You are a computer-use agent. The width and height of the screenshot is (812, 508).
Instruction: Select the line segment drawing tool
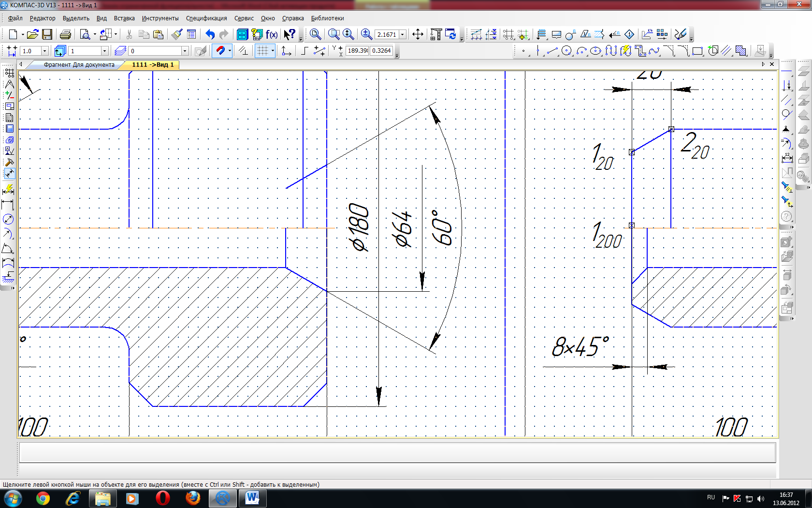point(552,51)
